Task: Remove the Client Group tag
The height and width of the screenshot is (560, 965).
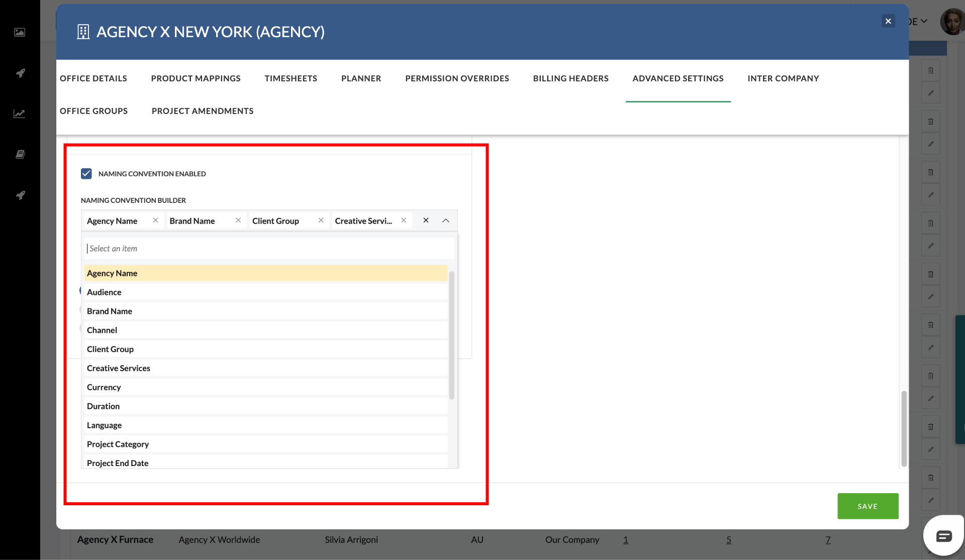Action: pyautogui.click(x=321, y=220)
